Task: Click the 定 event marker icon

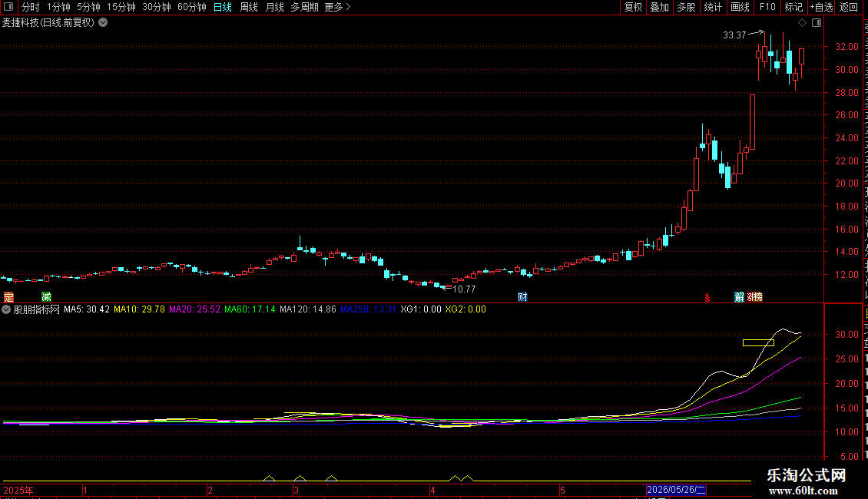Action: (9, 297)
